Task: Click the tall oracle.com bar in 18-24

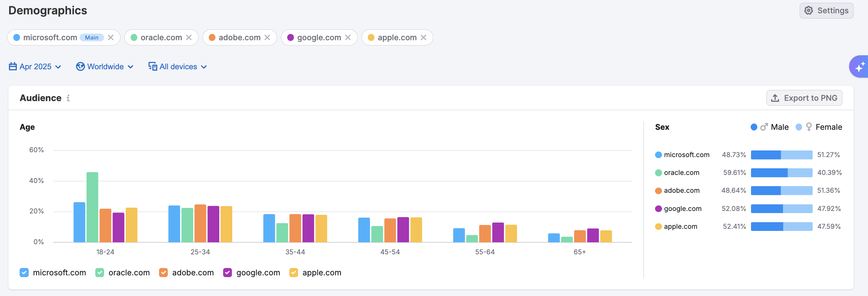Action: tap(92, 207)
